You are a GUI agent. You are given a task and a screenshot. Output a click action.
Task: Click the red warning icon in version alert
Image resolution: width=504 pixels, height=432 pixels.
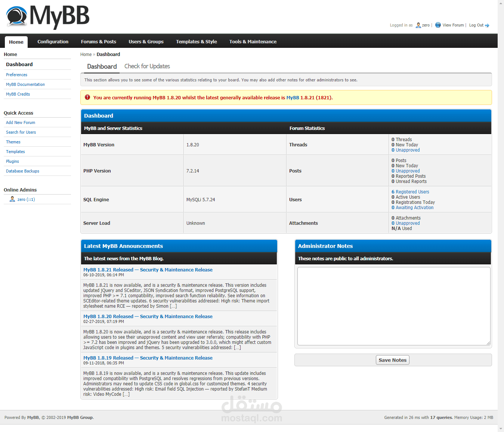coord(87,97)
